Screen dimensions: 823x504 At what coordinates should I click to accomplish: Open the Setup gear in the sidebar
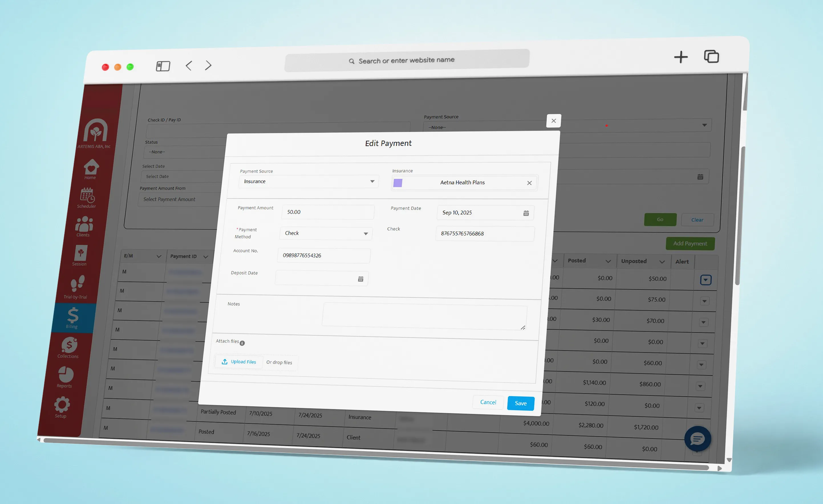point(62,407)
